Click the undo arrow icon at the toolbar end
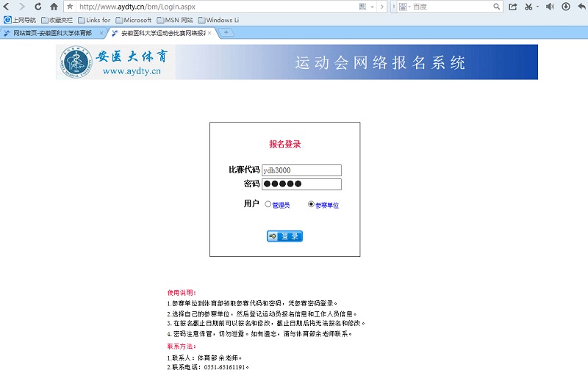Image resolution: width=588 pixels, height=381 pixels. [x=581, y=7]
